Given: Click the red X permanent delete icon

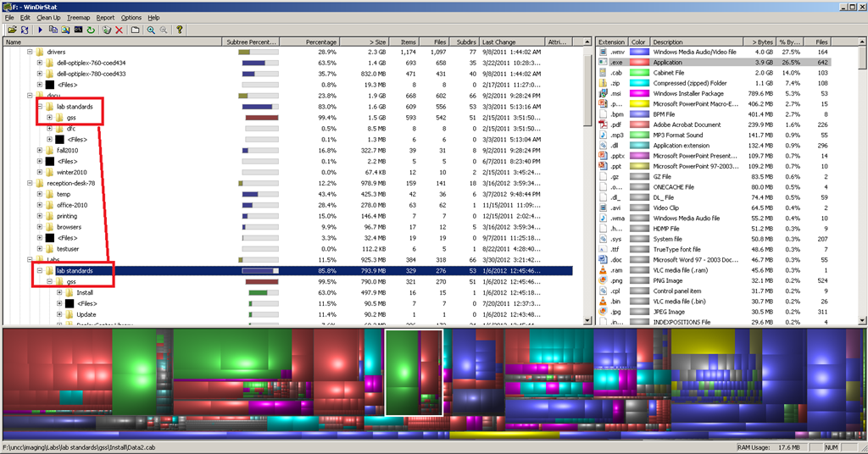Looking at the screenshot, I should point(119,30).
